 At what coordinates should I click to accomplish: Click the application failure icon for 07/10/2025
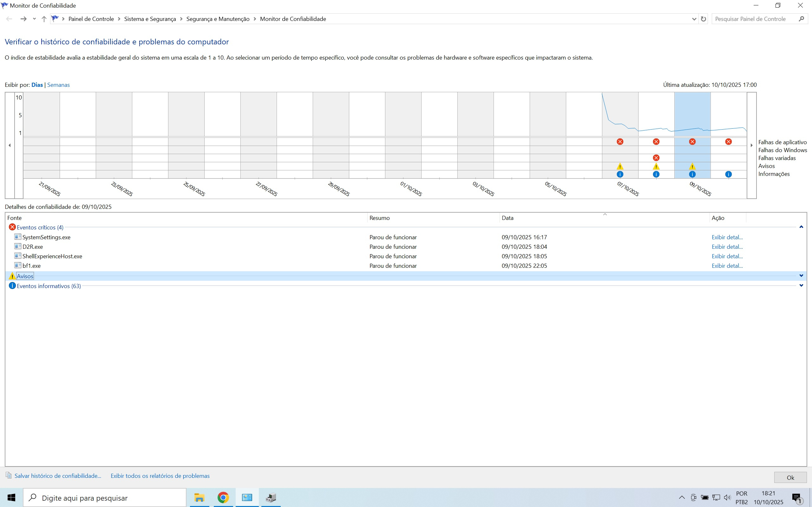tap(620, 142)
